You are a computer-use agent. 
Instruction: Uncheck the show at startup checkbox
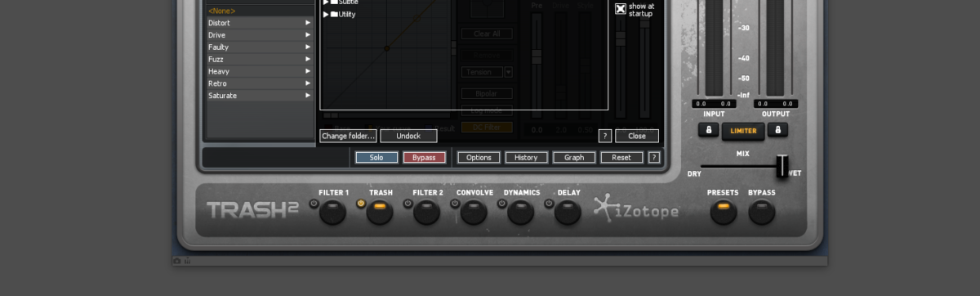coord(621,9)
